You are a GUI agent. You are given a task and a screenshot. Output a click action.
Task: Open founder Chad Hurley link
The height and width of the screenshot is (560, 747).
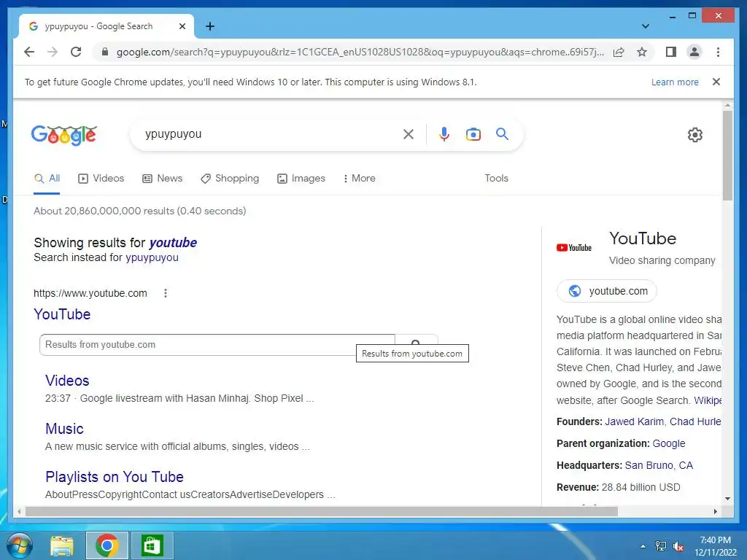(695, 422)
